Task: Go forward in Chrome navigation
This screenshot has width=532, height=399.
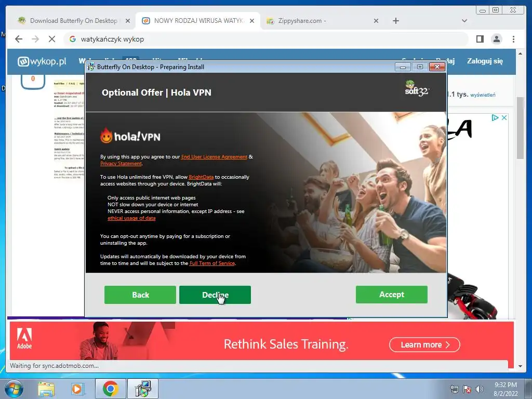Action: click(35, 39)
